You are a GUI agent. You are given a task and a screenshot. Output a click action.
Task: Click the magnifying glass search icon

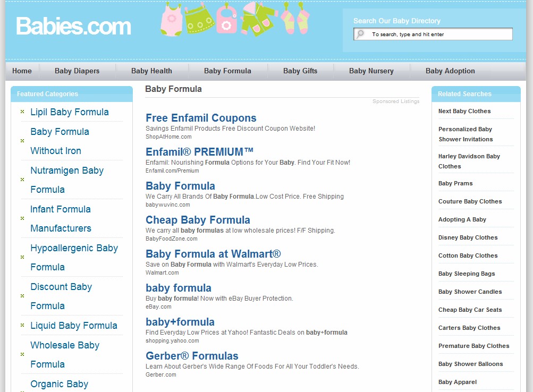coord(360,34)
